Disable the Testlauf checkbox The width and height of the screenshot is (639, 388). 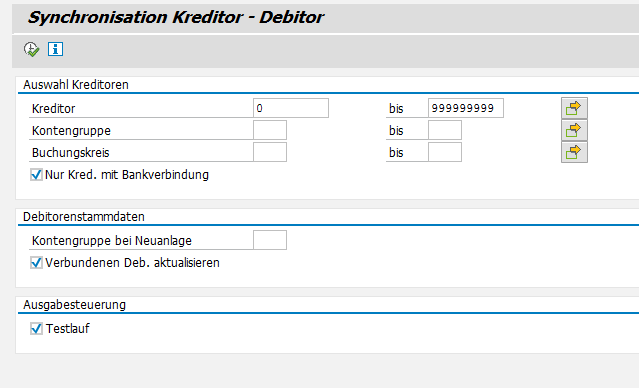pyautogui.click(x=36, y=328)
